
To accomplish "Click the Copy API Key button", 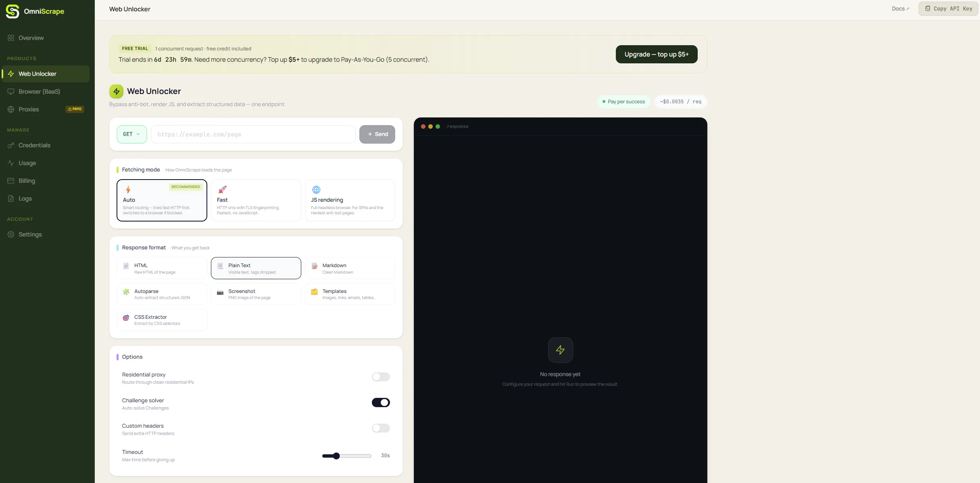I will 948,8.
